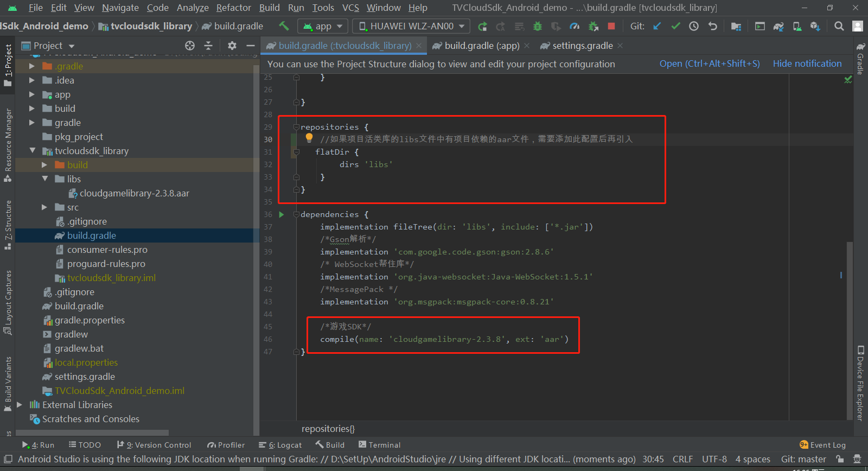Image resolution: width=868 pixels, height=471 pixels.
Task: Toggle Layout Captures side panel
Action: click(x=8, y=302)
